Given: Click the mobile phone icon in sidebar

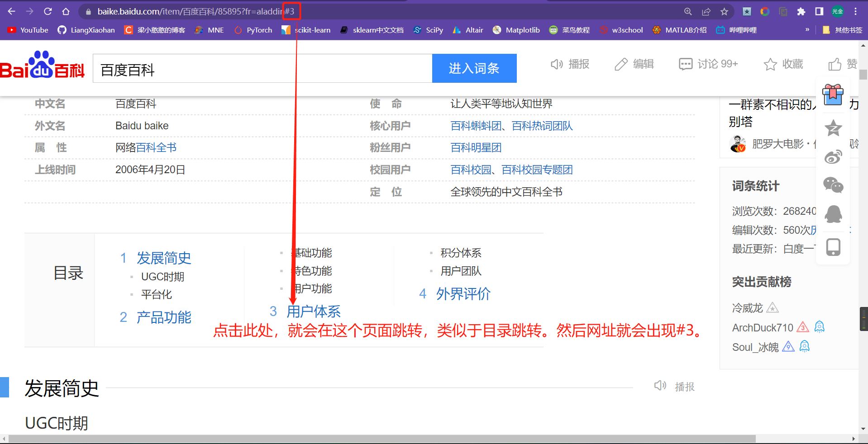Looking at the screenshot, I should pos(833,247).
